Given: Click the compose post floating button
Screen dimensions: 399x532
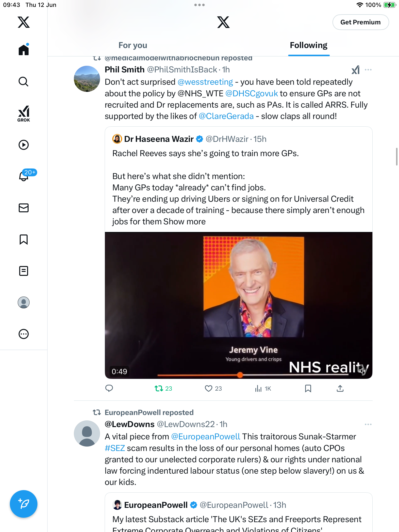Looking at the screenshot, I should (x=24, y=504).
